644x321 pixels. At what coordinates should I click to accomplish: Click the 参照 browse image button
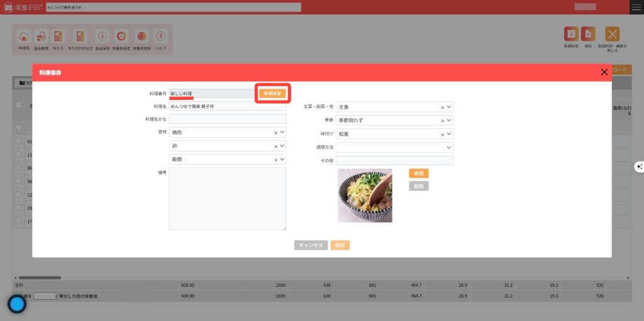coord(418,173)
